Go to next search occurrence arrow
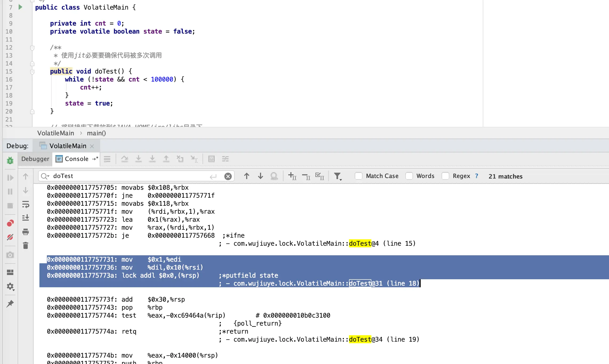The image size is (609, 364). click(x=261, y=176)
